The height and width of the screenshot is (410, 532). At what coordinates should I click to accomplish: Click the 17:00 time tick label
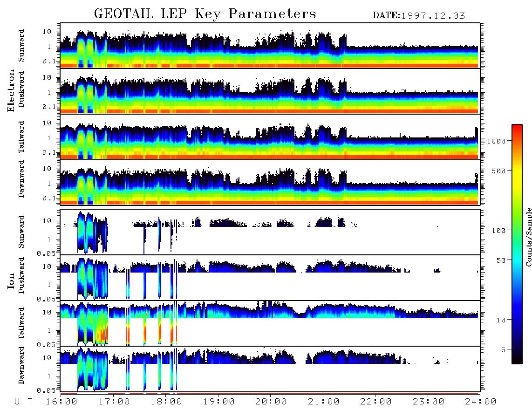tap(114, 402)
